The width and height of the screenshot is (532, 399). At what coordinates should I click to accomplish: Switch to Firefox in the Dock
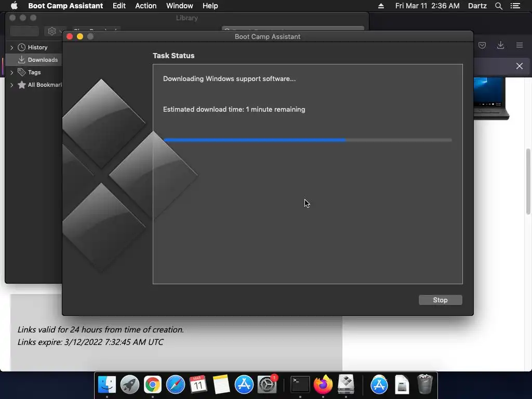pos(323,384)
